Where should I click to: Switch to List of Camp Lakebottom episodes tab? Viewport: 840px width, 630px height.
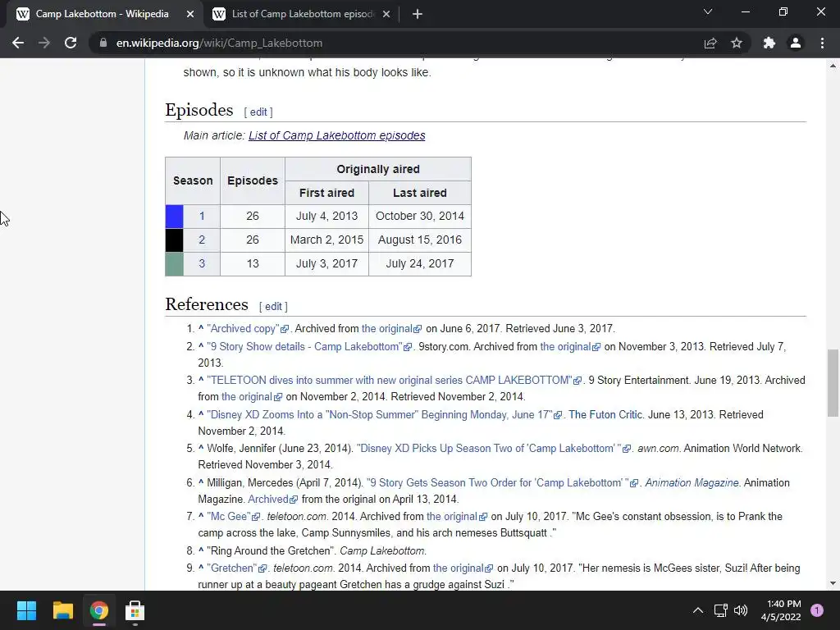[x=301, y=15]
